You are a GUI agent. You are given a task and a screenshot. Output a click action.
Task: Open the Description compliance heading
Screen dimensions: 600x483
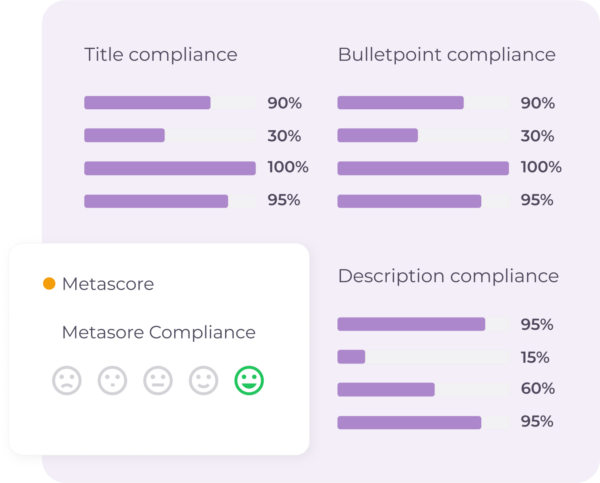(x=448, y=276)
